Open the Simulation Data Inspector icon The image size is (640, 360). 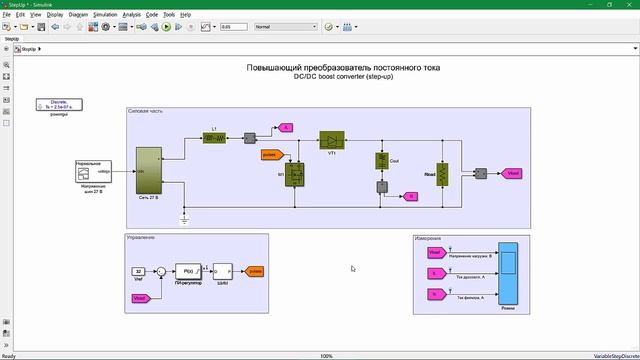click(206, 27)
